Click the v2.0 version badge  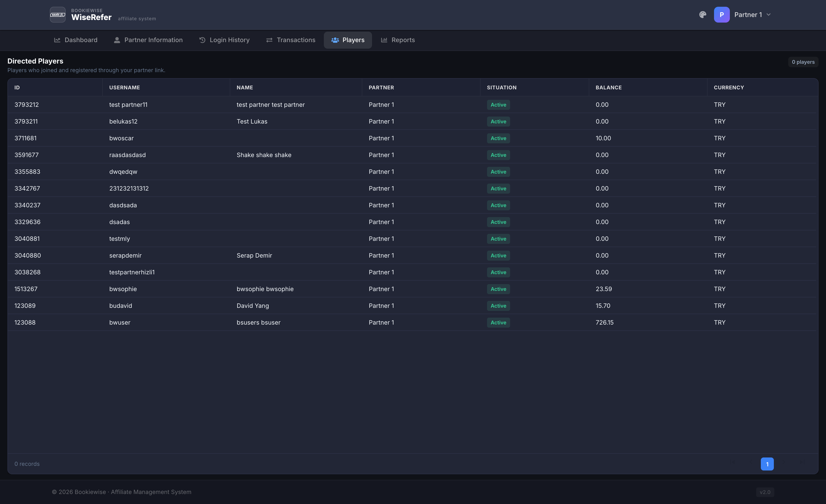(765, 492)
